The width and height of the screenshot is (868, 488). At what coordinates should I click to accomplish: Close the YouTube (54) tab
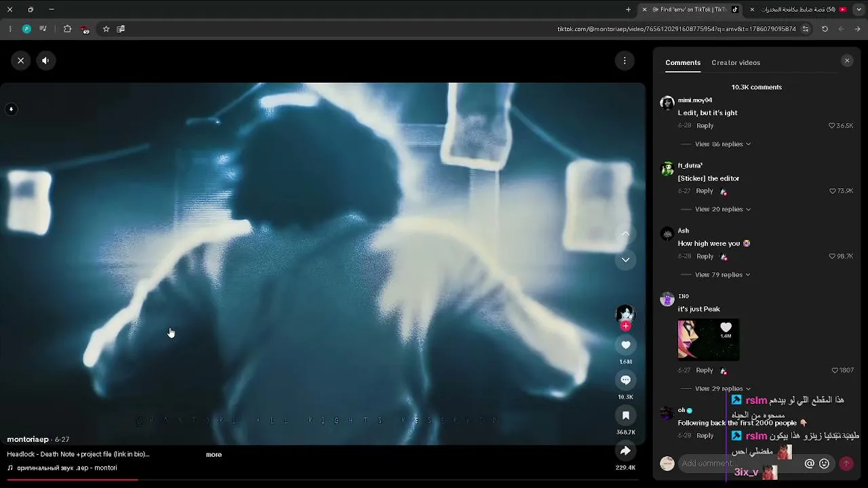point(752,9)
